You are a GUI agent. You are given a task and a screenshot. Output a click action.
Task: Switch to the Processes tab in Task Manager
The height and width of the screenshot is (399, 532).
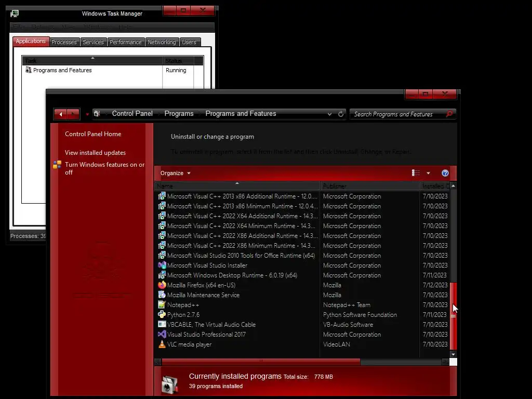[64, 42]
